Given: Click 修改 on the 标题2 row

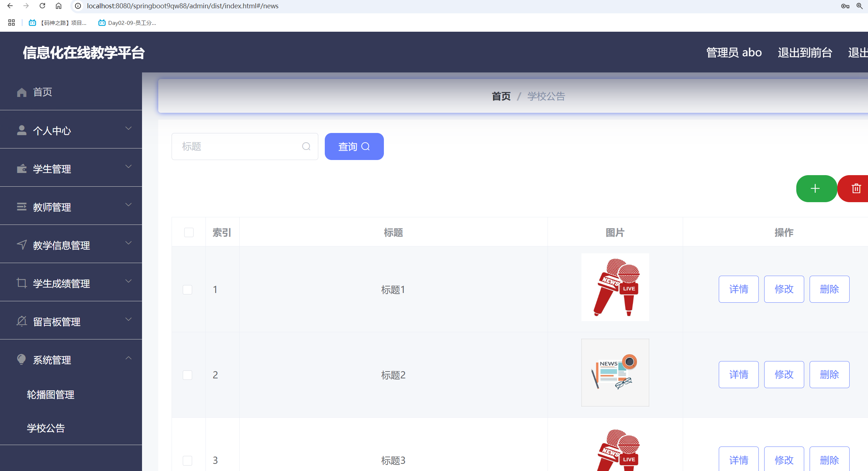Looking at the screenshot, I should tap(784, 374).
